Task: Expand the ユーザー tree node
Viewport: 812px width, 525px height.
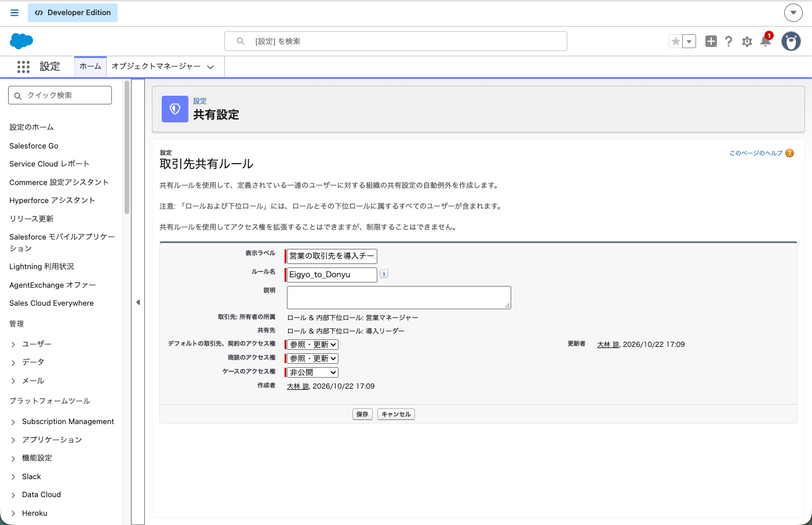Action: (x=13, y=345)
